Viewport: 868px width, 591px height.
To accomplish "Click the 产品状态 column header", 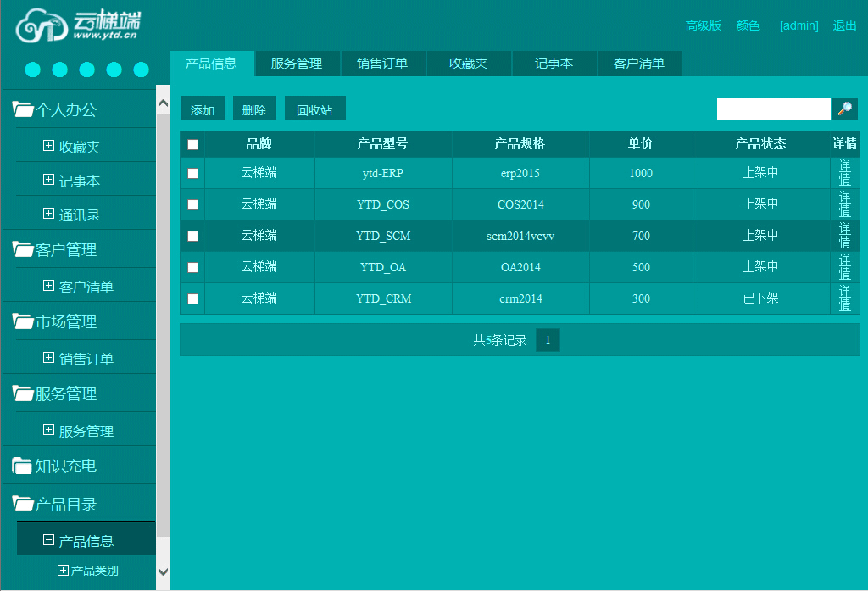I will click(760, 144).
